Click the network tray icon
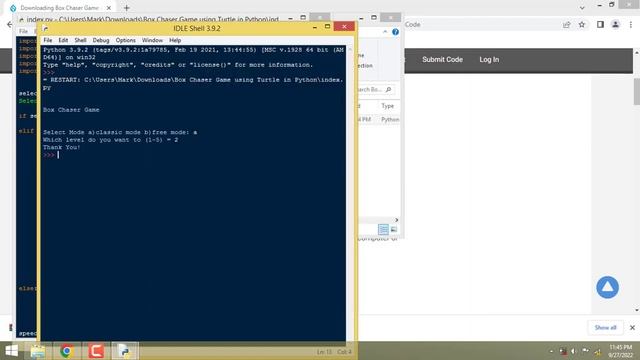 (598, 351)
